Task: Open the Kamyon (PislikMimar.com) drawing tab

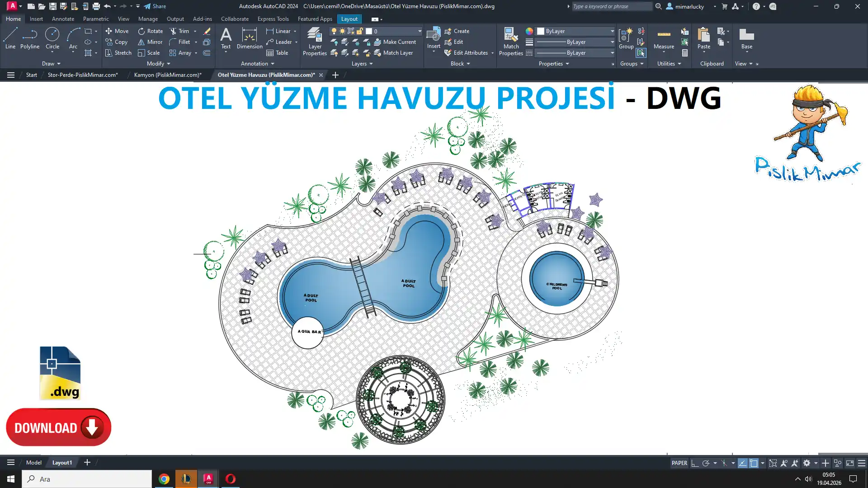Action: (168, 75)
